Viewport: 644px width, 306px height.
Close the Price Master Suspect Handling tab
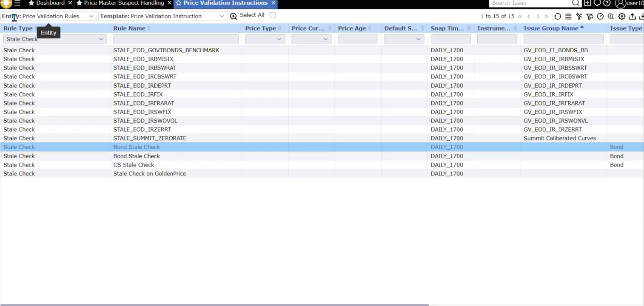170,3
